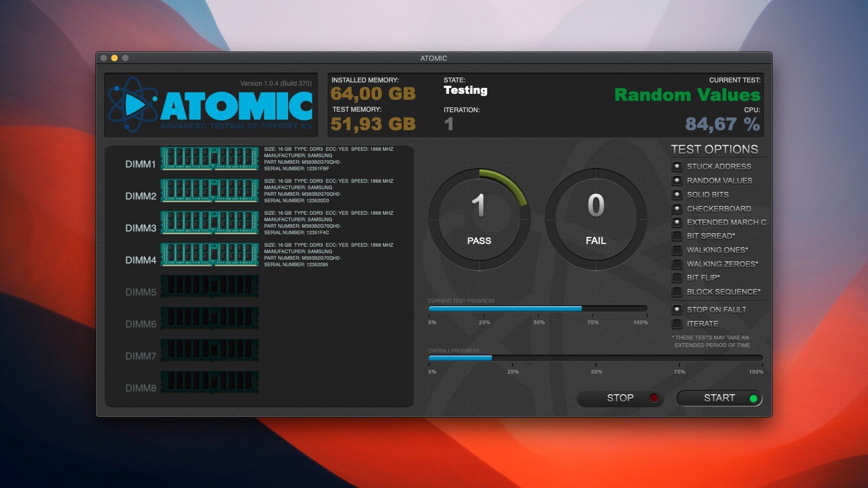Toggle the Stop On Fault option
868x488 pixels.
677,310
